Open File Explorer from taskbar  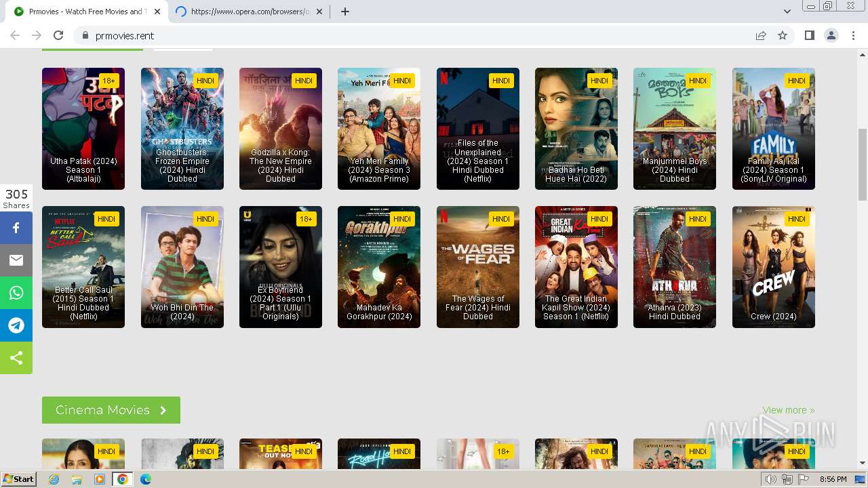coord(77,479)
